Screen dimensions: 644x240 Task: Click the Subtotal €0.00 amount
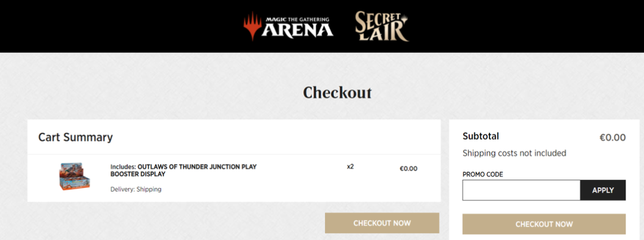click(612, 138)
